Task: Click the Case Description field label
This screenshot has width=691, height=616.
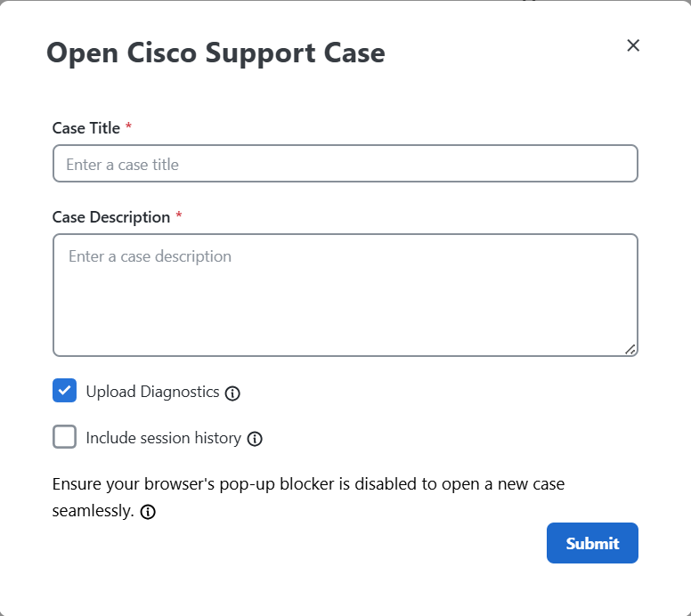Action: point(111,217)
